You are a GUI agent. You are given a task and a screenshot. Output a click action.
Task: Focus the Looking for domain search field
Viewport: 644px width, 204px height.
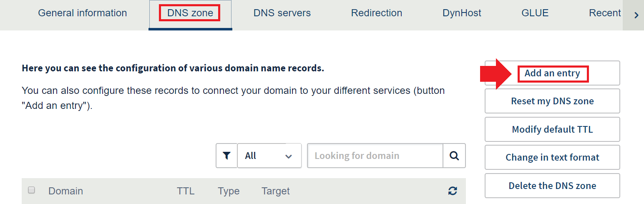pos(375,156)
